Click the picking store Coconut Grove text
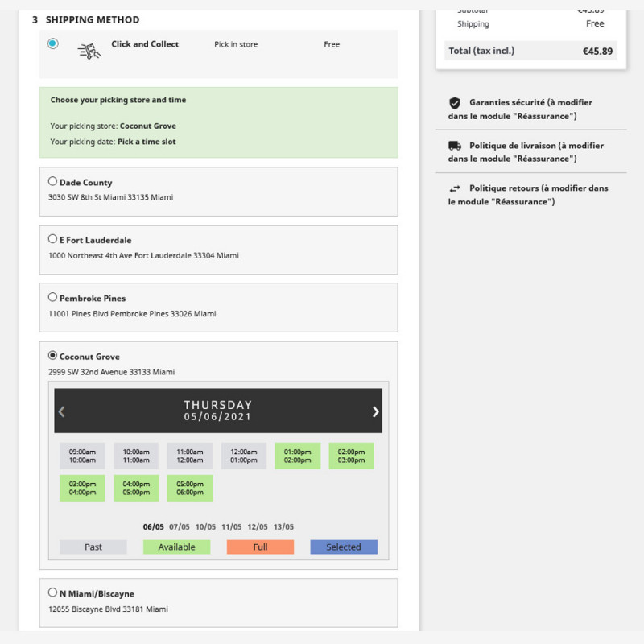644x644 pixels. tap(148, 126)
